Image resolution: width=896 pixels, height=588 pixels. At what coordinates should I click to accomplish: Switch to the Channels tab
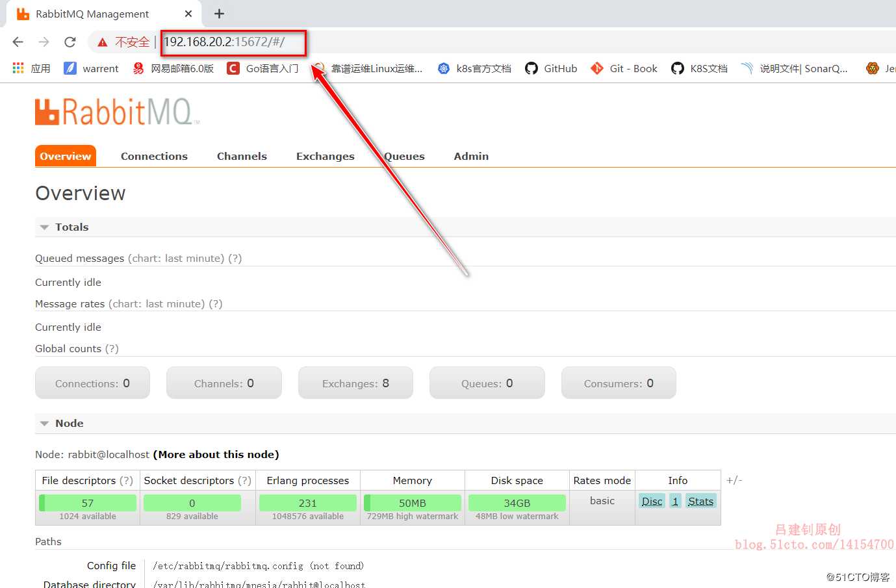point(242,156)
